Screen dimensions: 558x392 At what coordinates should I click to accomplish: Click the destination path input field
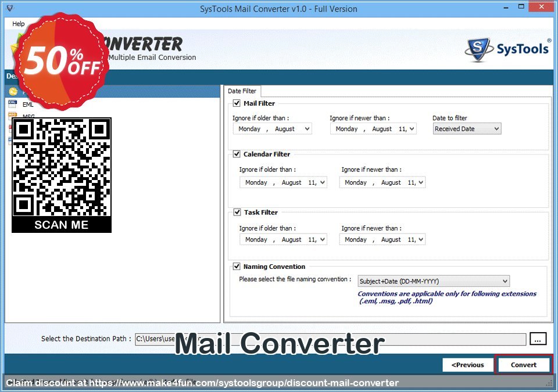pos(330,339)
